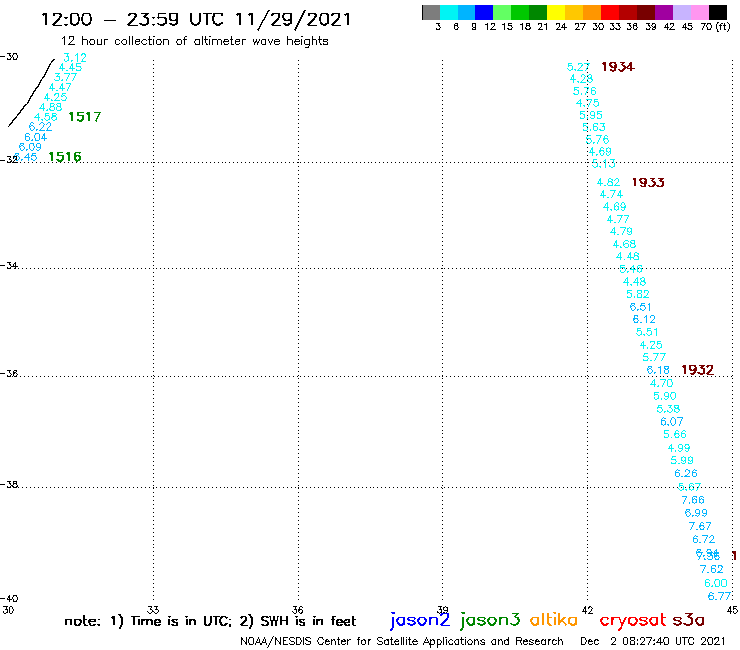Click the title '12:00 – 23:59 UTC 11/29/2021'
The image size is (740, 650).
coord(196,19)
